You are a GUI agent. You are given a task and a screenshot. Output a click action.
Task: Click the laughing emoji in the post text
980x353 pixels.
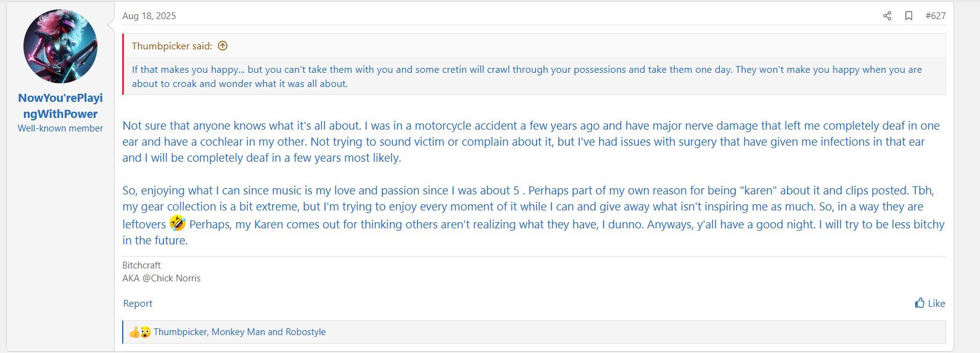178,223
